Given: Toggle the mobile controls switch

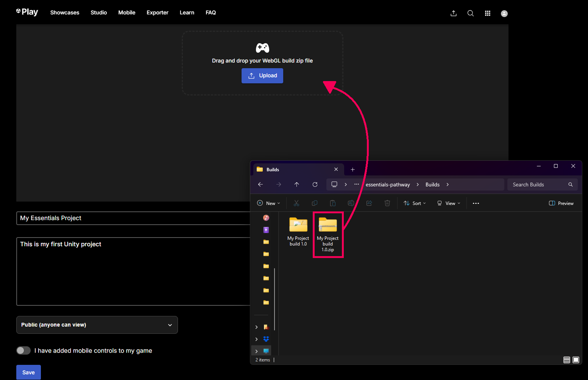Looking at the screenshot, I should [x=23, y=350].
